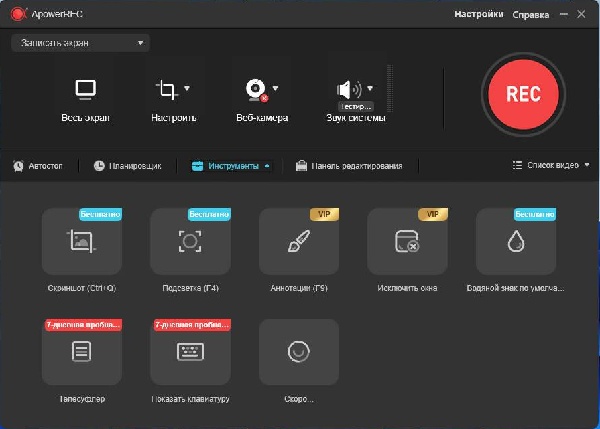
Task: Open the Справка menu
Action: 530,15
